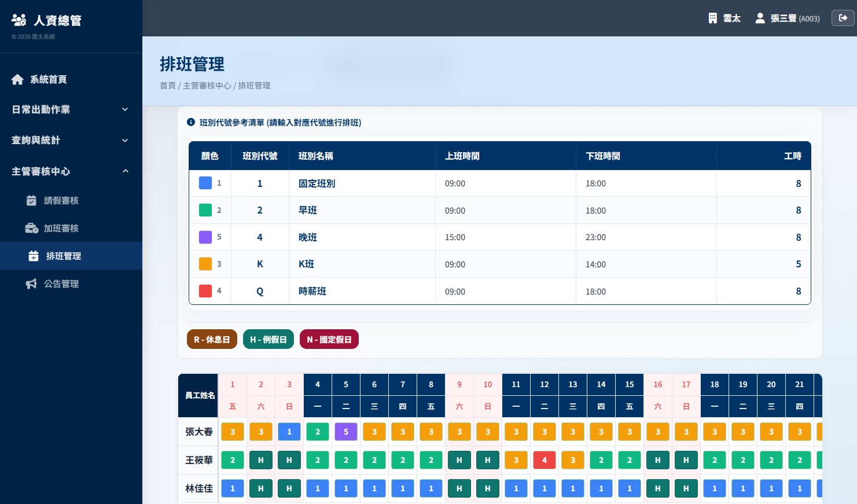Click the 張三豐 (A003) user name

795,19
